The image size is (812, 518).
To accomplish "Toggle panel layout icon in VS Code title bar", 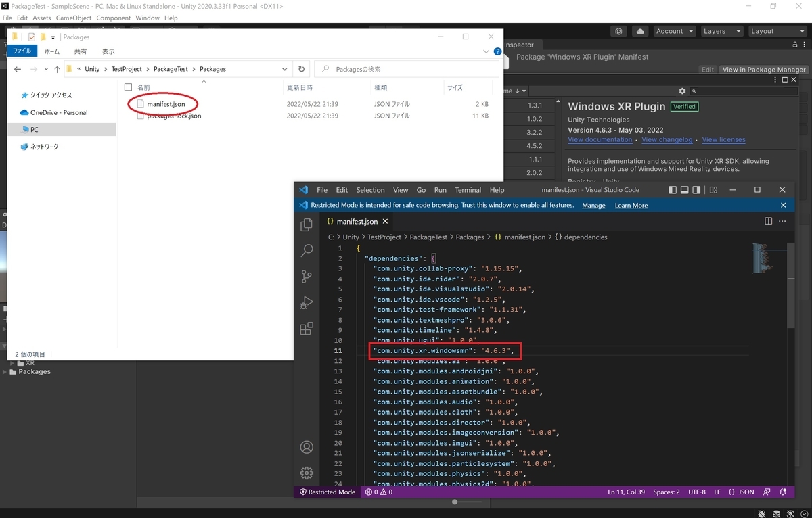I will (x=684, y=190).
